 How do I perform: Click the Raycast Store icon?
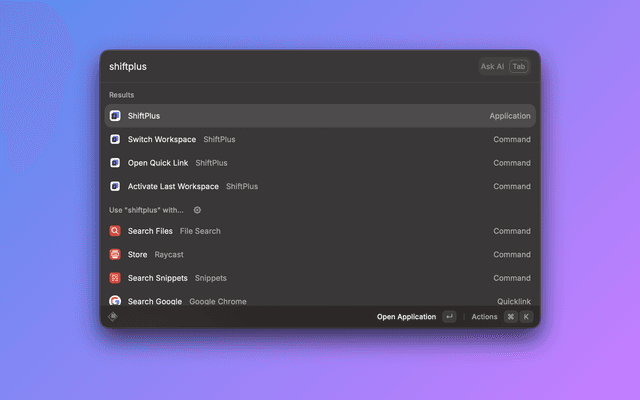coord(115,254)
